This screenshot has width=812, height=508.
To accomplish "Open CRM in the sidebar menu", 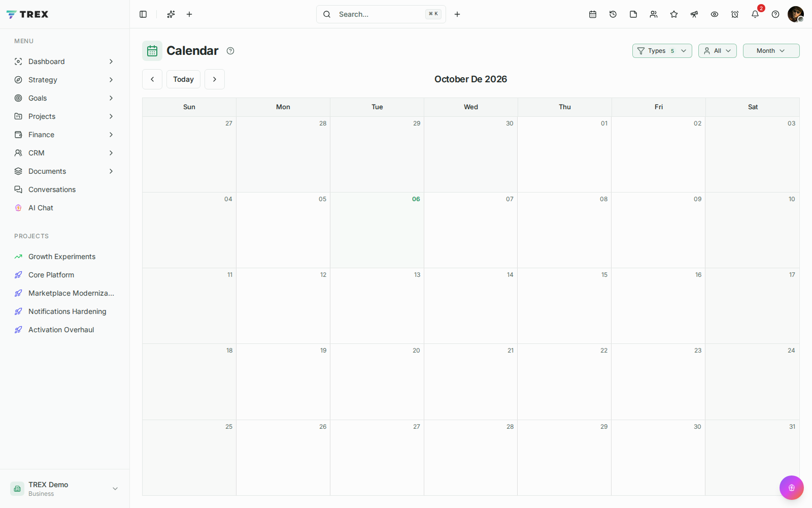I will tap(64, 153).
